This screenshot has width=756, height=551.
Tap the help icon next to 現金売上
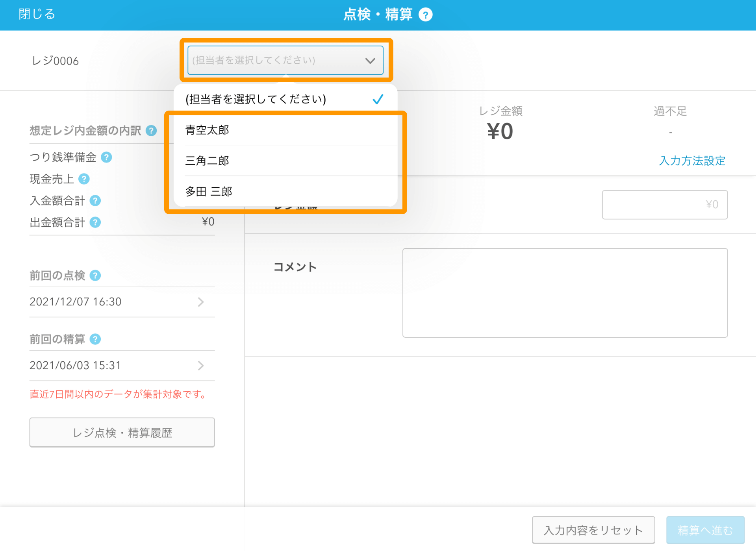tap(84, 179)
